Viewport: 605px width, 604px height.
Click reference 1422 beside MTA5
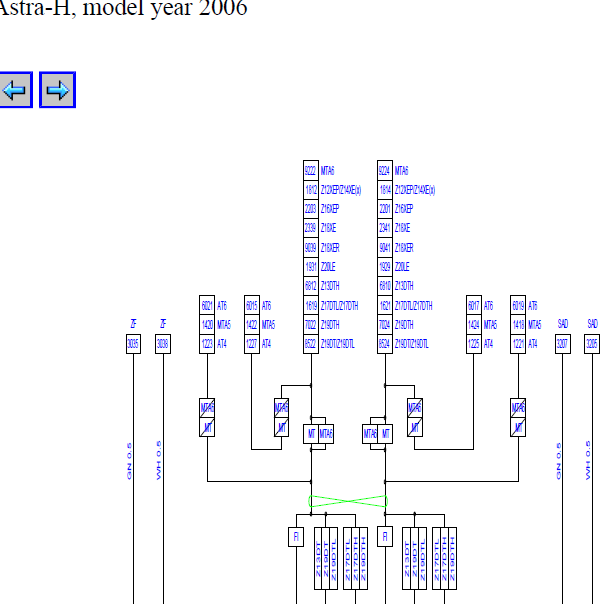(252, 325)
